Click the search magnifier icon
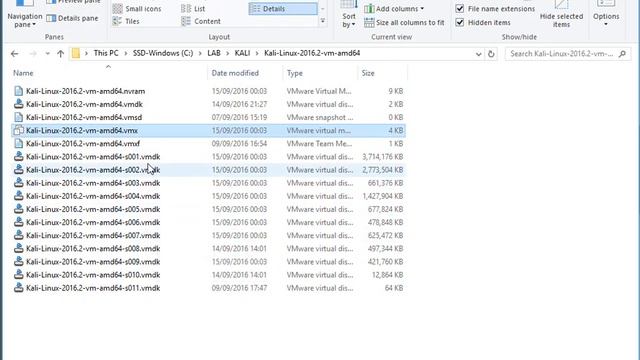 622,53
